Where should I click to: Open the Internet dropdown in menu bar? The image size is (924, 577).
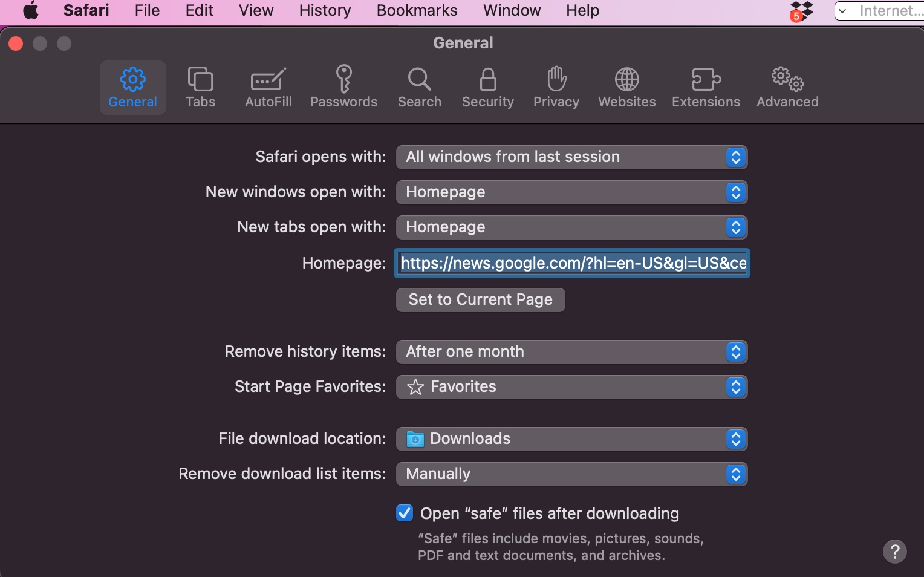(879, 11)
